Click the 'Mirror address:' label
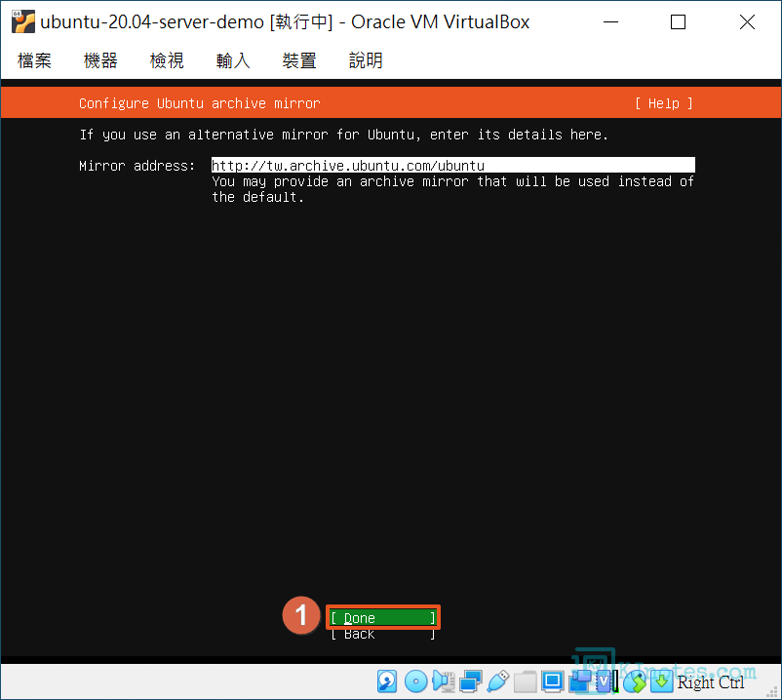This screenshot has height=700, width=782. [137, 166]
